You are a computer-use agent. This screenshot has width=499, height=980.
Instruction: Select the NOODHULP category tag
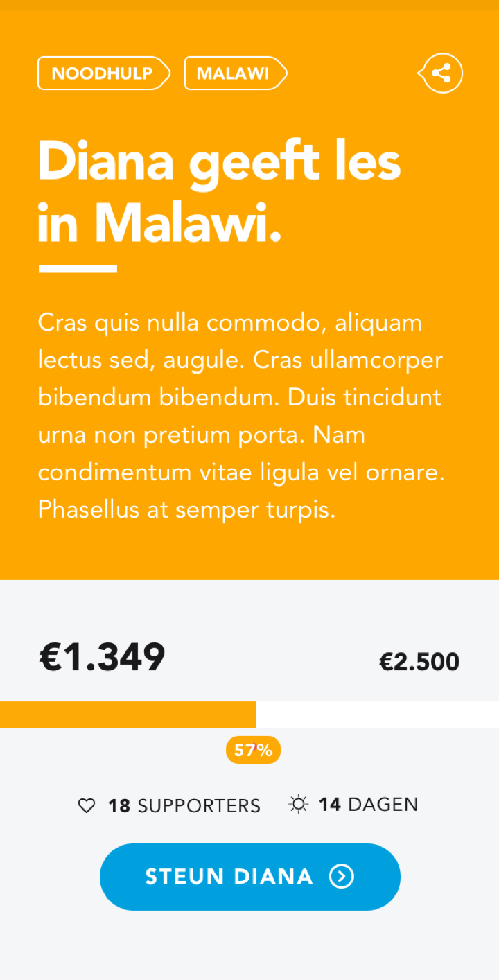[103, 73]
